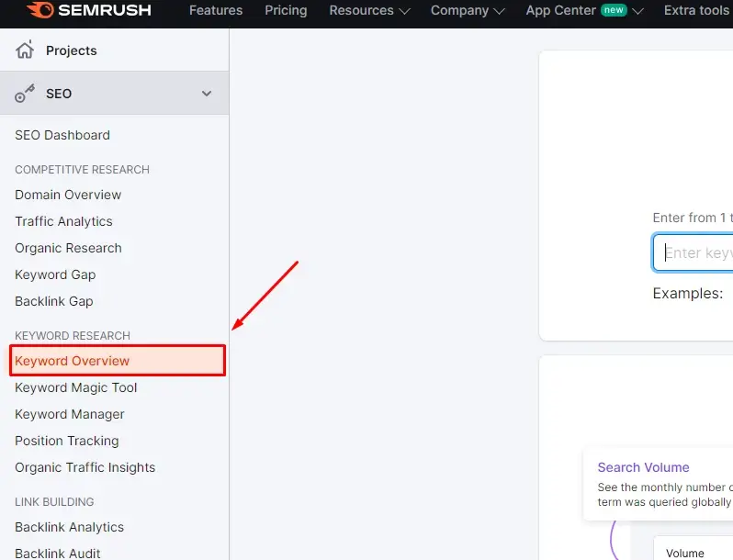Click the SEMRUSH wordmark text

(105, 10)
